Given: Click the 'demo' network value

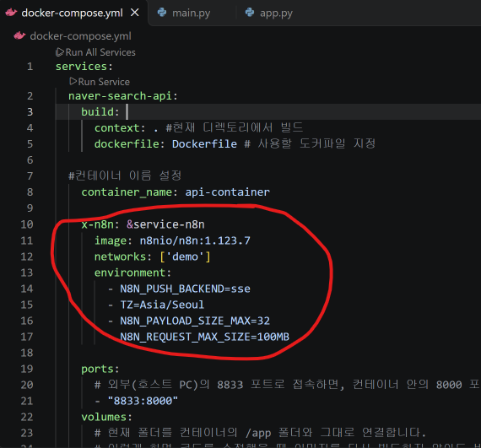Looking at the screenshot, I should pos(185,256).
